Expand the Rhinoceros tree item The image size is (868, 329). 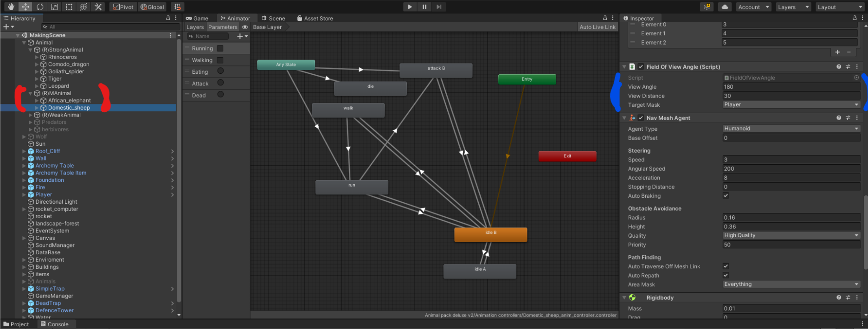pos(37,57)
